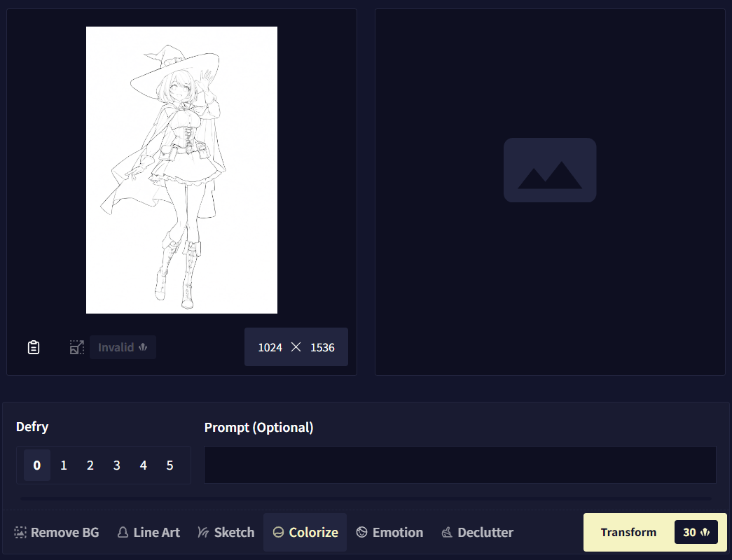Click the Colorize droplet icon

click(279, 532)
